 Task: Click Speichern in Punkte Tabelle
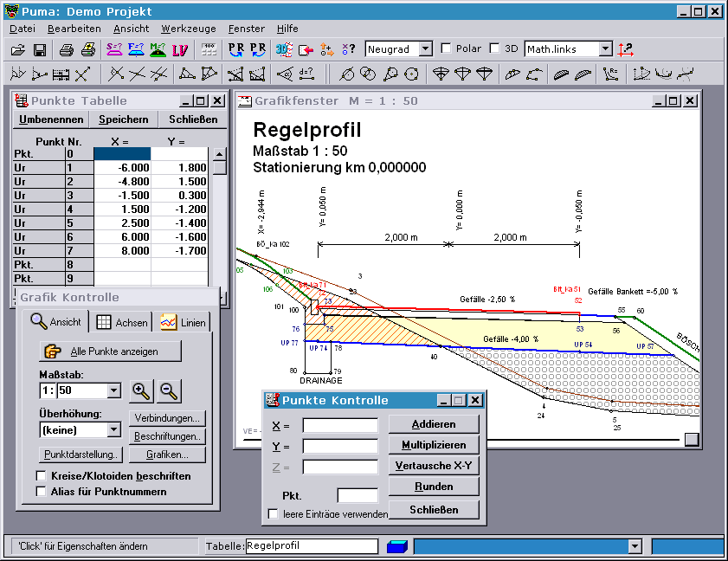[124, 119]
